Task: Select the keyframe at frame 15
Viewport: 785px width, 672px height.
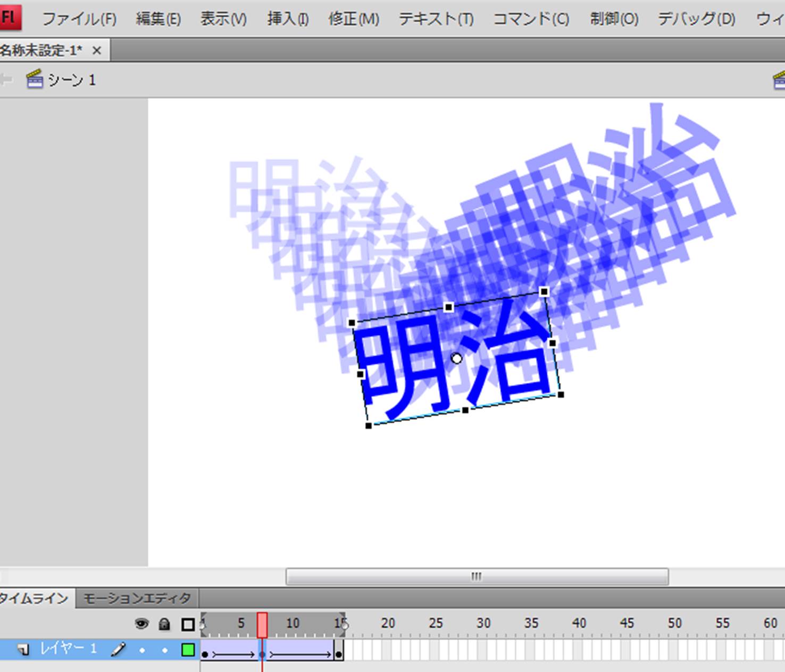Action: [339, 654]
